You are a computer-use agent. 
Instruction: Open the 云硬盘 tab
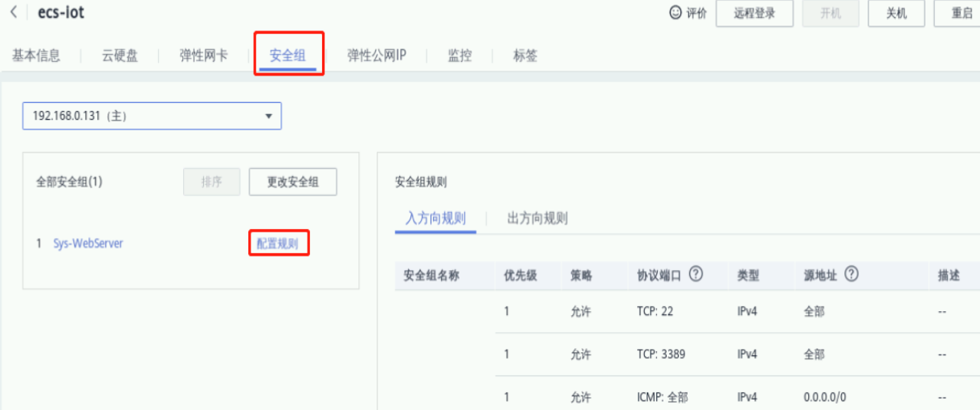pyautogui.click(x=120, y=55)
